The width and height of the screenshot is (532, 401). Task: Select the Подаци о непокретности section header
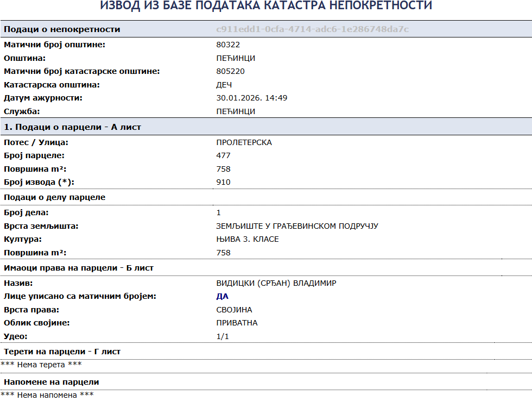62,29
